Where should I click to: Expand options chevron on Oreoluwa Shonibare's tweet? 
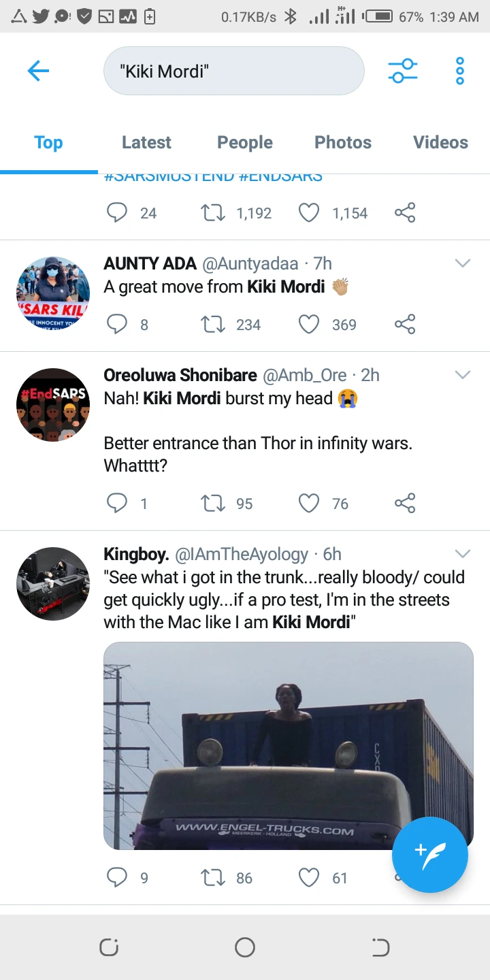[x=463, y=375]
